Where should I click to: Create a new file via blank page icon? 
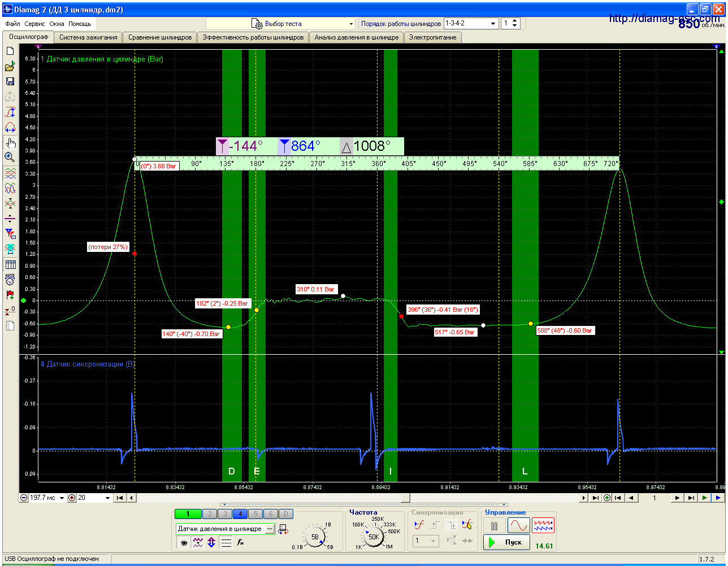point(10,51)
